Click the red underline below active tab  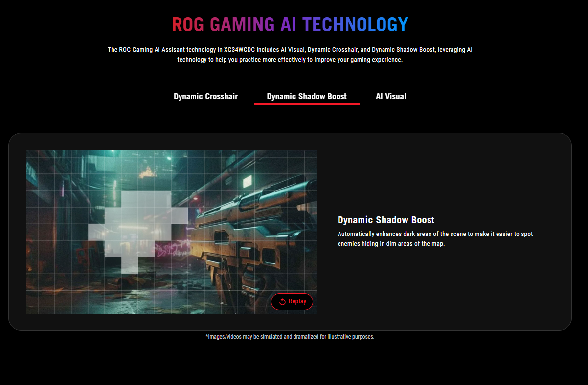point(306,104)
